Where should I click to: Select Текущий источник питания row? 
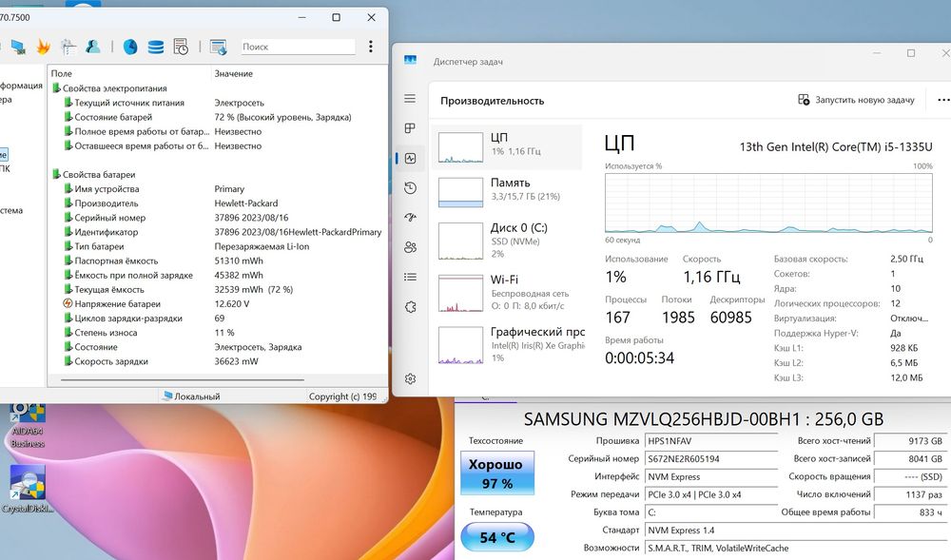coord(217,103)
